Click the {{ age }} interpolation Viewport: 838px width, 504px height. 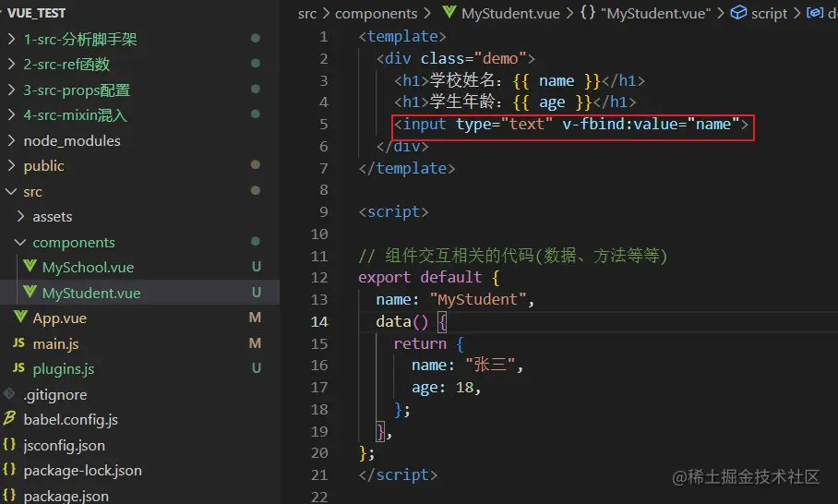click(x=552, y=102)
